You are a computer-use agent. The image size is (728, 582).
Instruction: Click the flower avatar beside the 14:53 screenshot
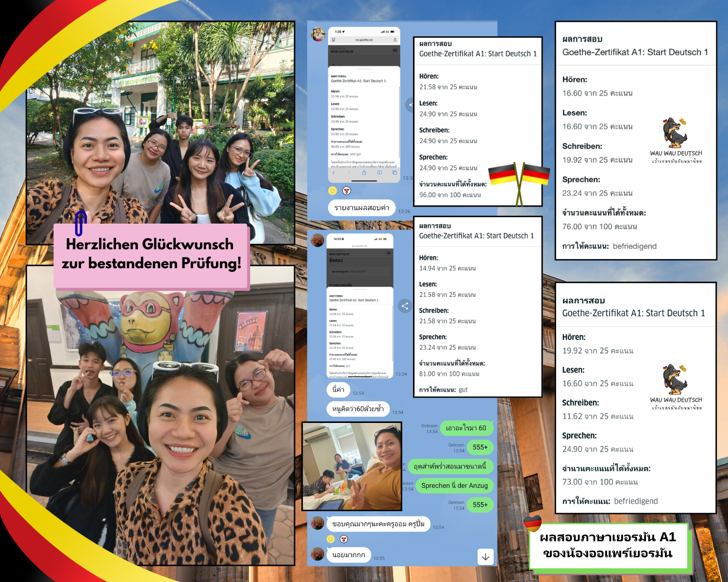317,240
